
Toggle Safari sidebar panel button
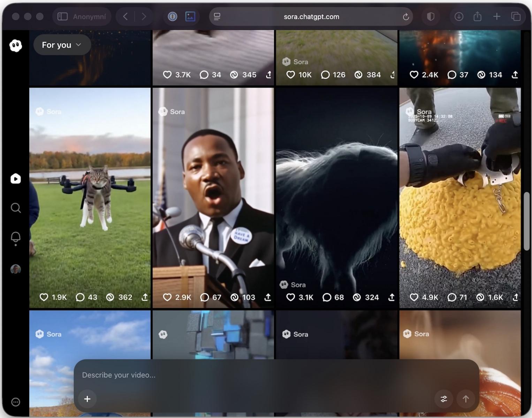tap(62, 16)
